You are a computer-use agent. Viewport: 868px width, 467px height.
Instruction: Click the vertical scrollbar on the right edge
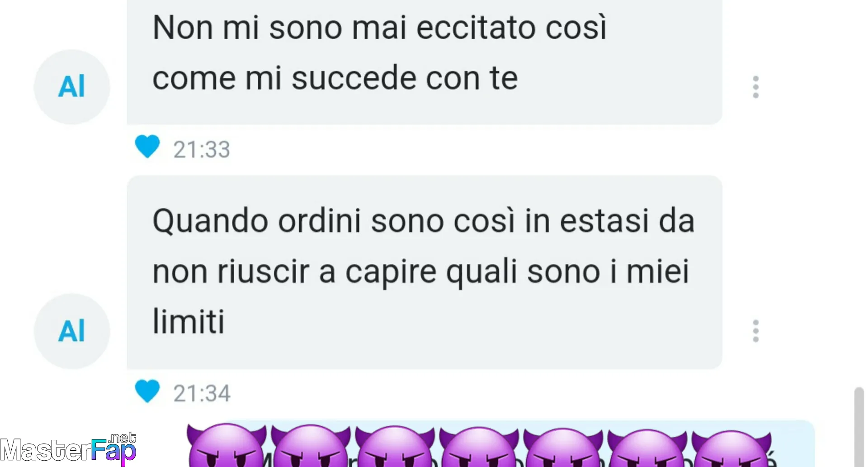(859, 427)
